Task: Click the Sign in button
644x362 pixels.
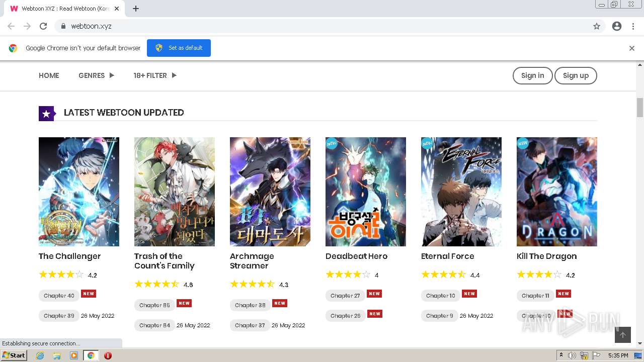Action: (533, 75)
